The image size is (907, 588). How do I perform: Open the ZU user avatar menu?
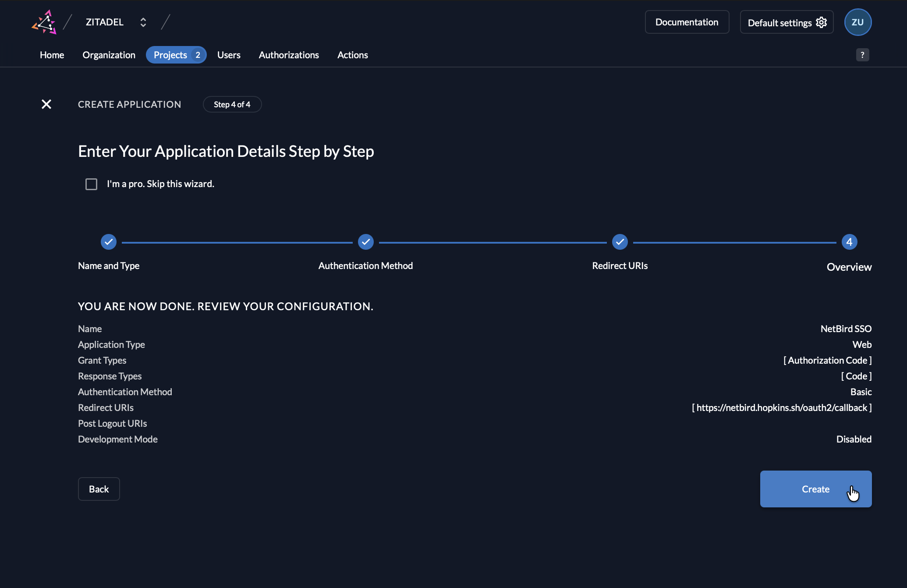pyautogui.click(x=857, y=22)
